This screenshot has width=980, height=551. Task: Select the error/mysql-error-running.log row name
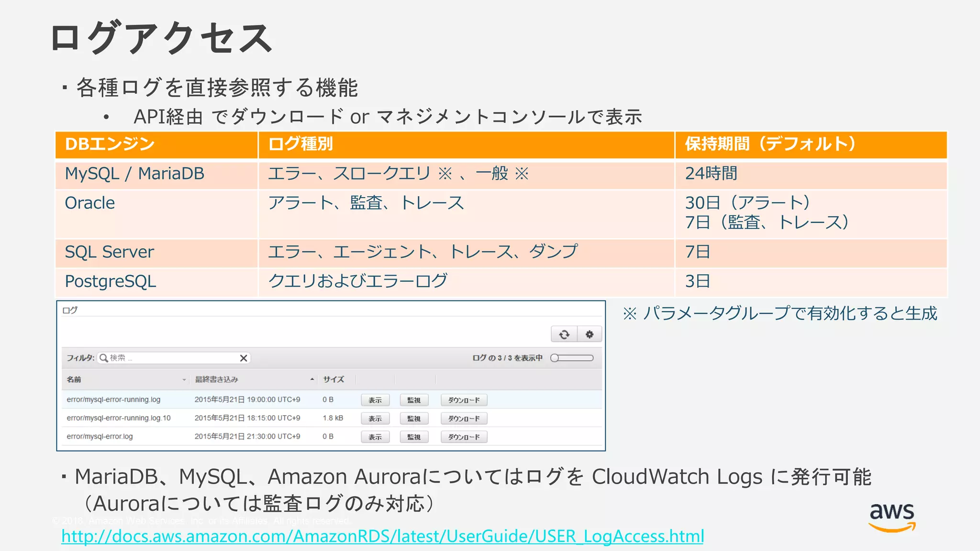click(113, 399)
